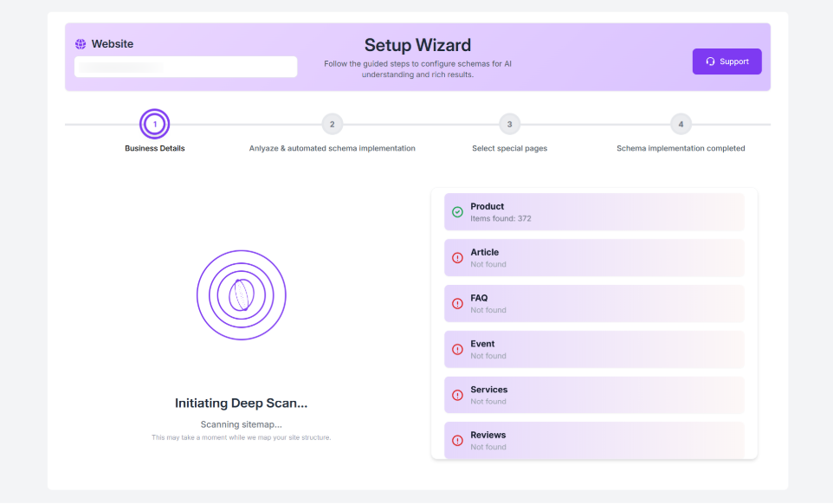The height and width of the screenshot is (504, 833).
Task: Open step 4 Schema implementation completed
Action: coord(681,125)
